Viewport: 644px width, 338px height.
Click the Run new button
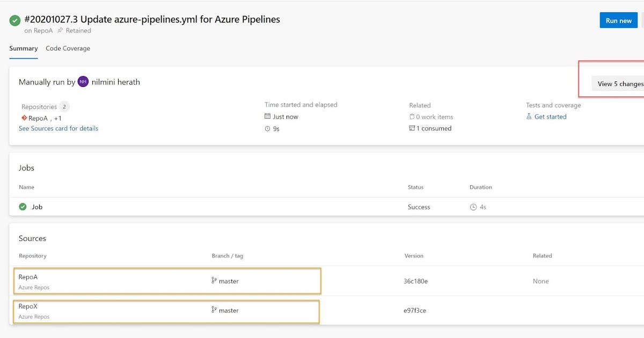point(618,20)
